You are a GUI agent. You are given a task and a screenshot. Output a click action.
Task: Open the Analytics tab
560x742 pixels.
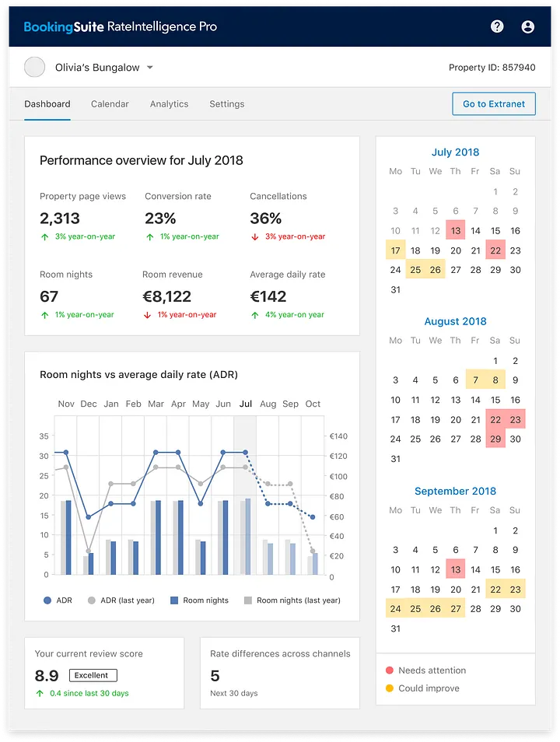tap(169, 104)
